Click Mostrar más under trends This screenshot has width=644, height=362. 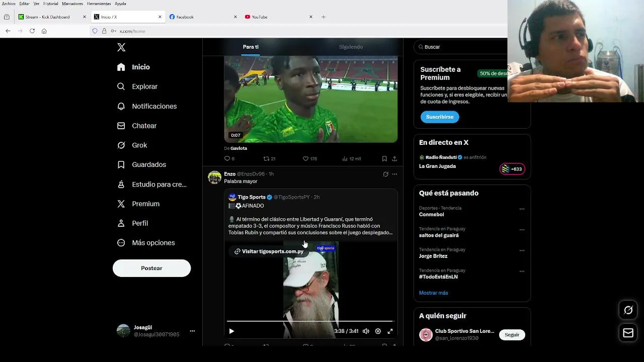point(433,293)
